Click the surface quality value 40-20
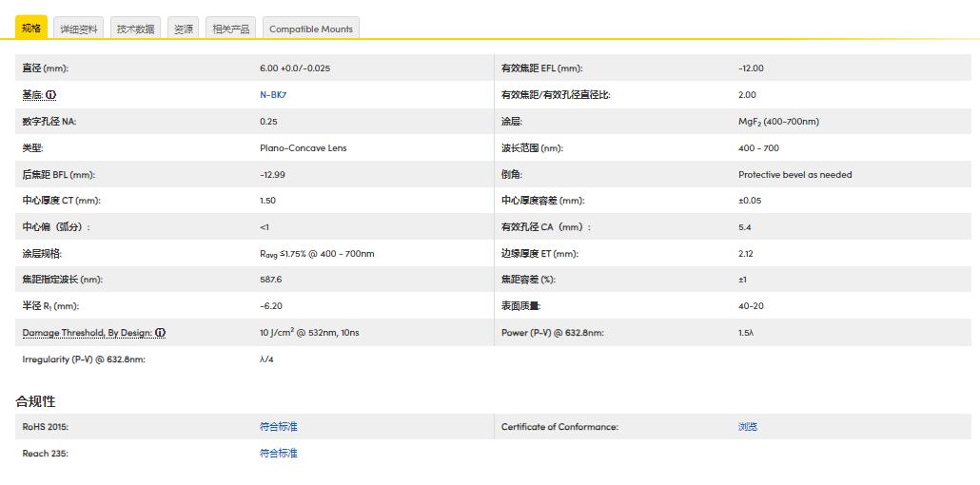The image size is (980, 485). tap(751, 306)
